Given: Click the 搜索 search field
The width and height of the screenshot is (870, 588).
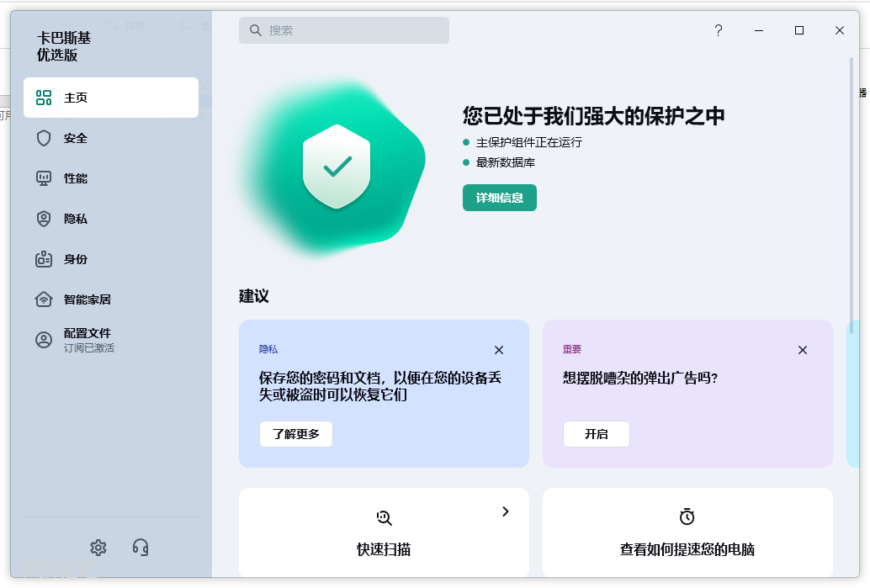Looking at the screenshot, I should click(x=343, y=30).
